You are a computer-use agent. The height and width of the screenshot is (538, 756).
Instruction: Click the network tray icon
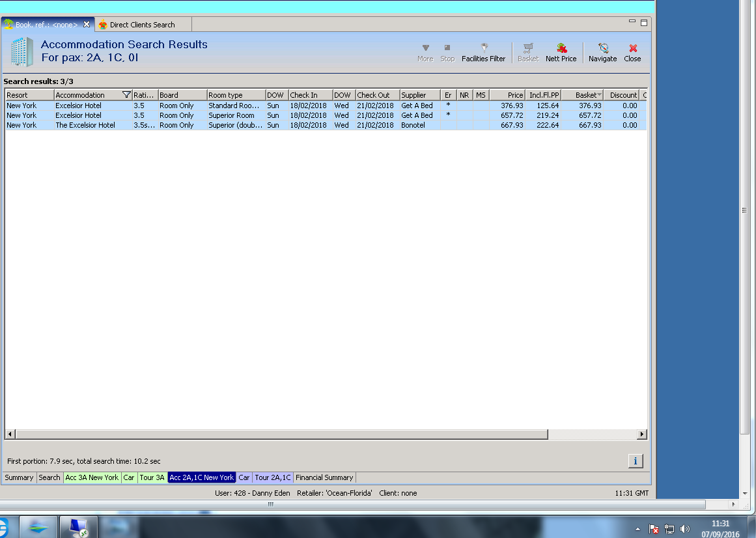tap(669, 529)
